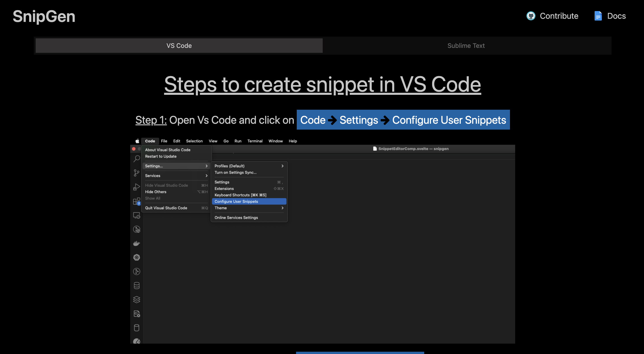The image size is (644, 354).
Task: Choose Extensions in the Settings submenu
Action: click(x=249, y=189)
